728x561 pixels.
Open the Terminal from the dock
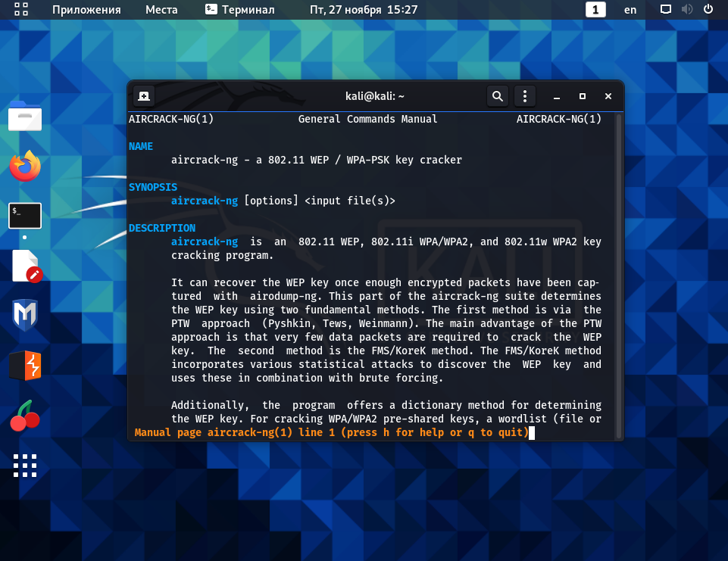25,216
